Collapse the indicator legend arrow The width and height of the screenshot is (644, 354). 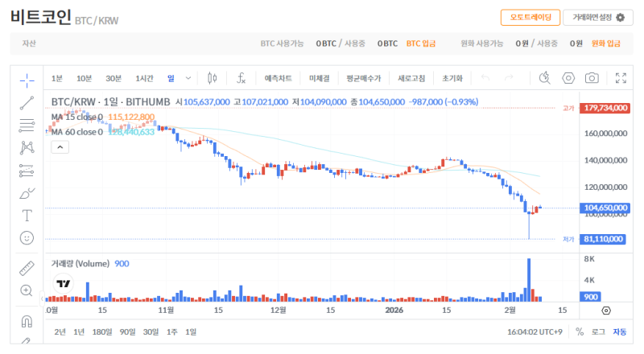[x=60, y=146]
